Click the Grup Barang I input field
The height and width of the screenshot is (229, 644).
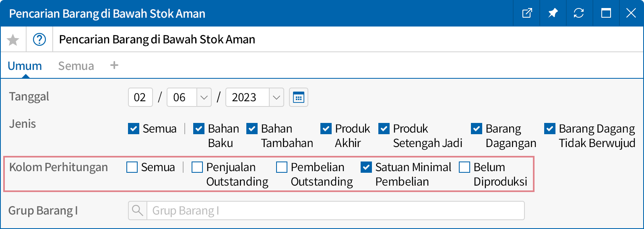(x=335, y=211)
